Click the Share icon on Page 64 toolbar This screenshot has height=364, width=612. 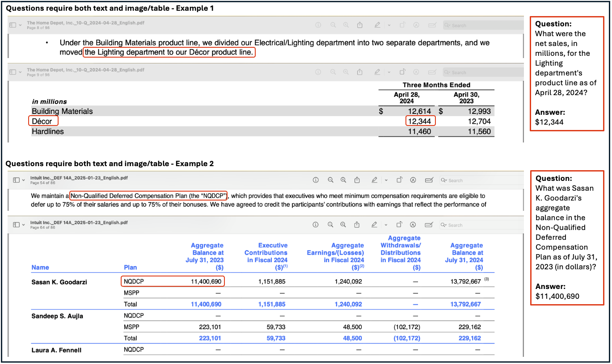coord(357,225)
